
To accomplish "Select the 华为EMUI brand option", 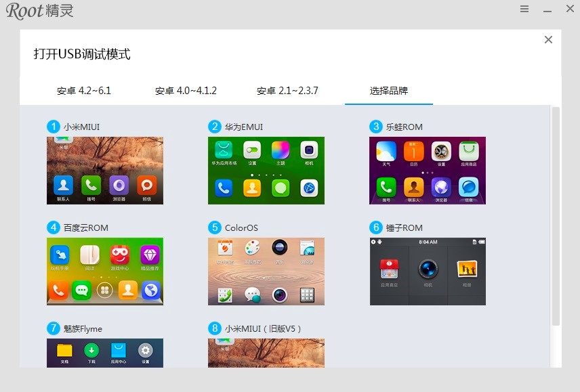I will [x=266, y=169].
